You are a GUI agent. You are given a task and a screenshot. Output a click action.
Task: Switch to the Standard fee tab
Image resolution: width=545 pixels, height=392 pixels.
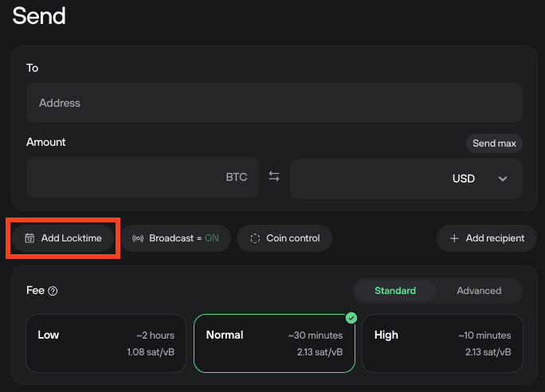pyautogui.click(x=395, y=291)
